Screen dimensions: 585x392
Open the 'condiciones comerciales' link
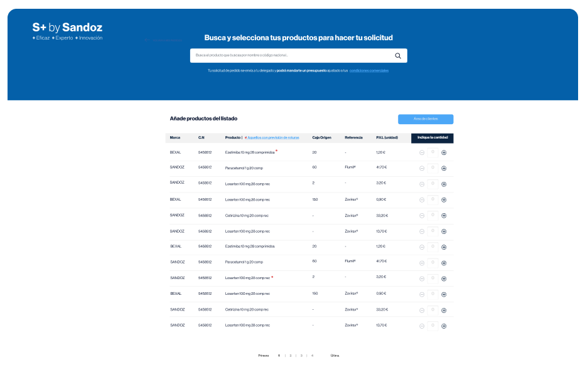tap(368, 70)
